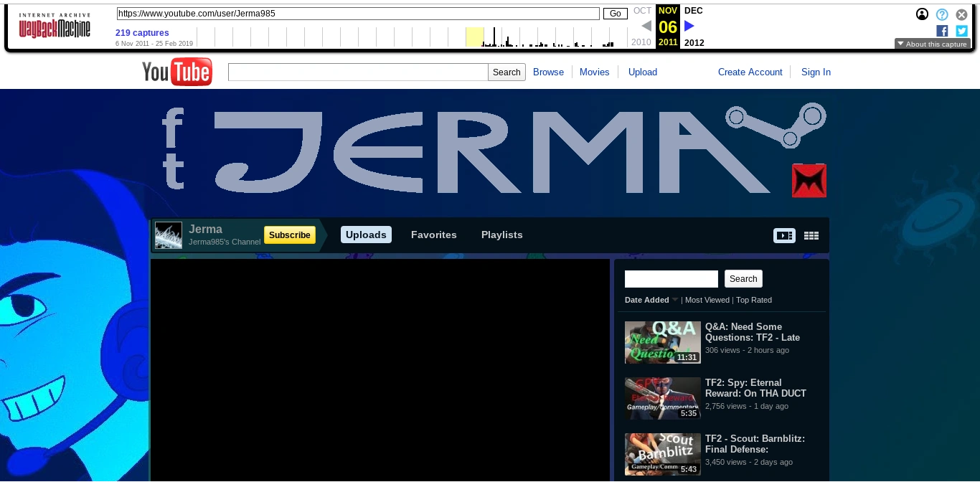
Task: Open Date Added sort dropdown arrow
Action: coord(675,300)
